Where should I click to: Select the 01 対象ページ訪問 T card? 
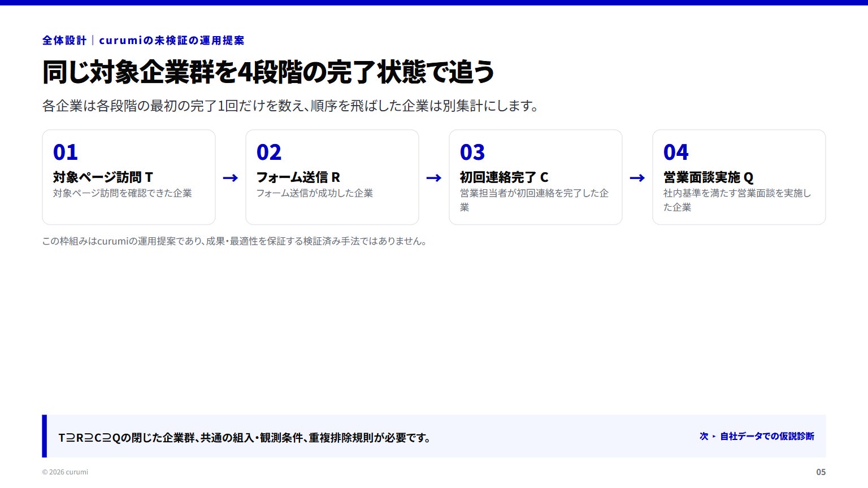(129, 177)
